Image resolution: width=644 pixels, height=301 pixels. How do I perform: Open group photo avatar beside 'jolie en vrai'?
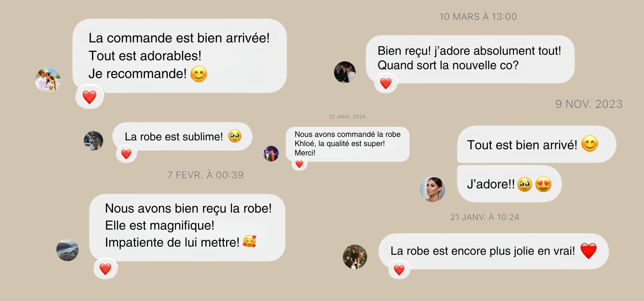tap(355, 257)
